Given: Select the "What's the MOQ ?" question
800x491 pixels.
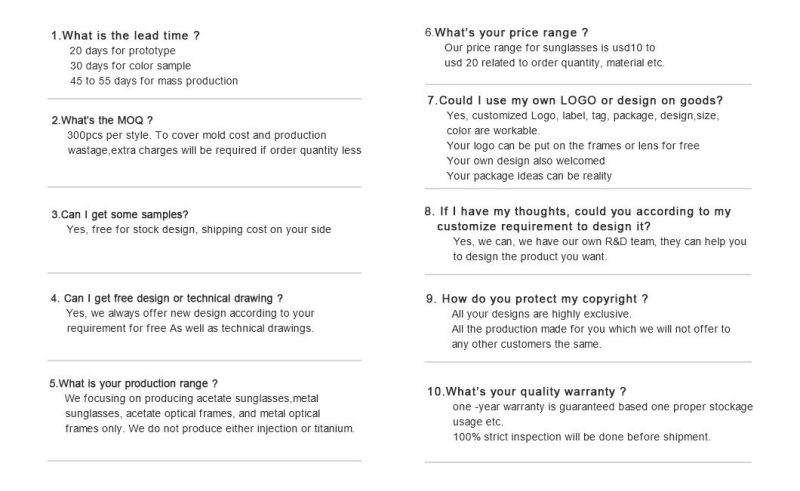Looking at the screenshot, I should pos(102,120).
